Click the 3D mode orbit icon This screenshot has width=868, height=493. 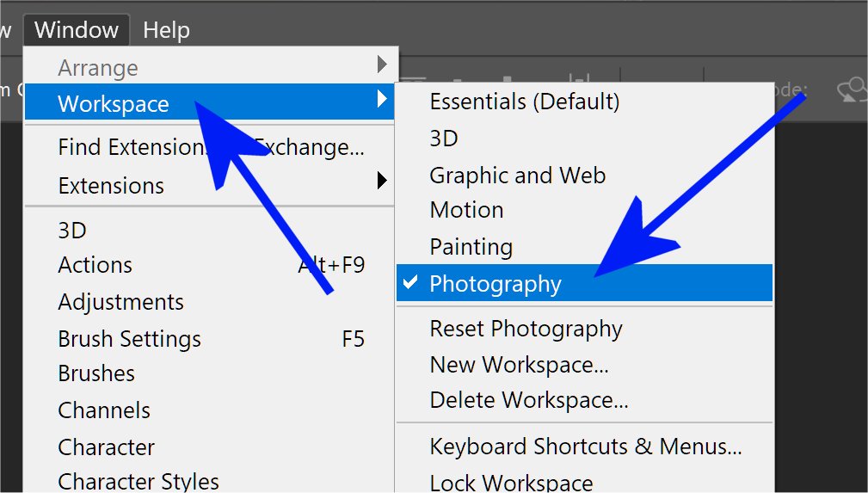[x=853, y=89]
